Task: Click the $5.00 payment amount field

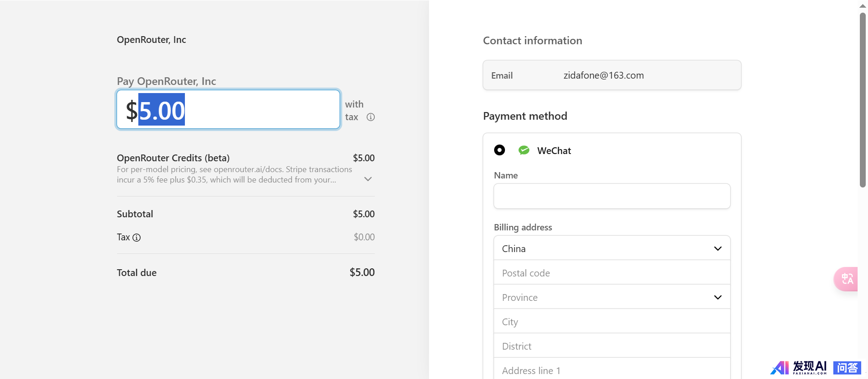Action: [228, 110]
